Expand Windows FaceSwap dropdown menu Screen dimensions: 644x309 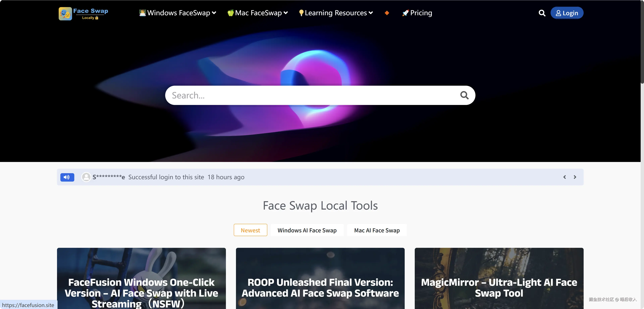pos(178,13)
